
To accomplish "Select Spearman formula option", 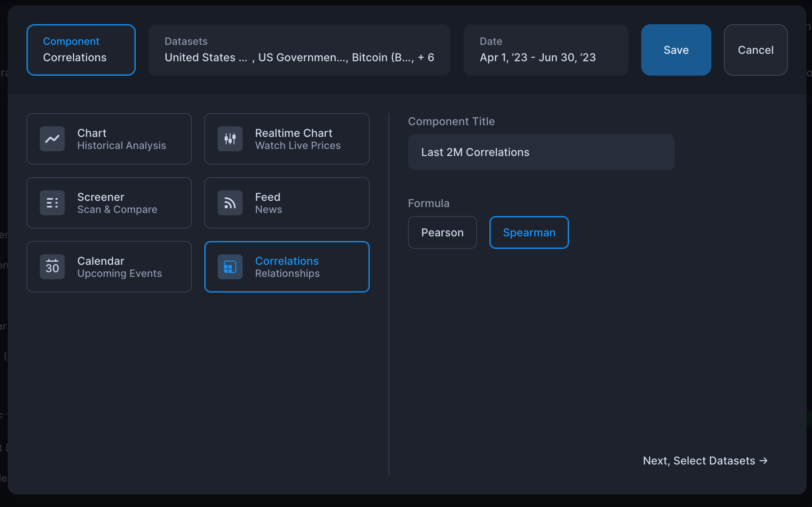I will [529, 232].
